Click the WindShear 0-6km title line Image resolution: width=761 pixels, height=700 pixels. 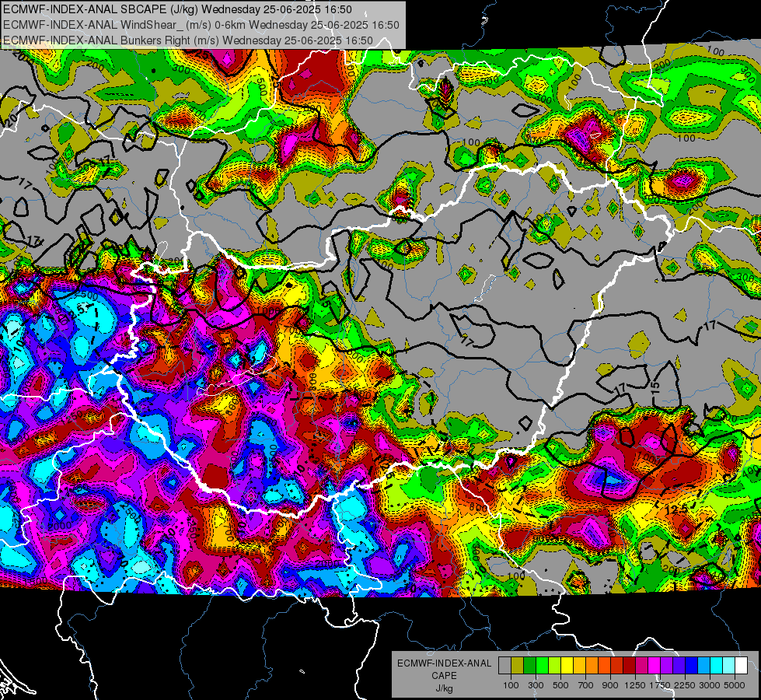click(201, 25)
